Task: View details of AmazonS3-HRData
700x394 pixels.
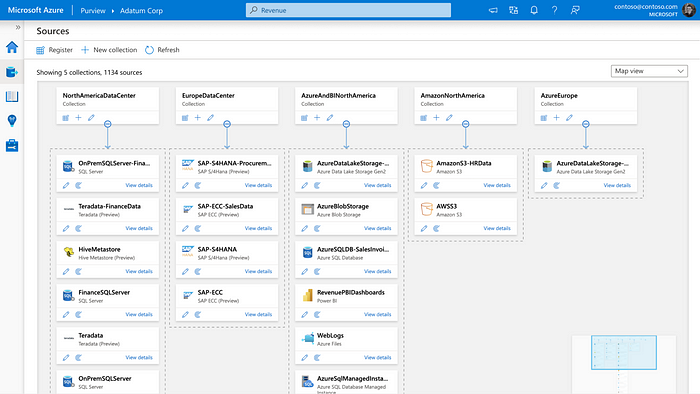Action: point(497,185)
